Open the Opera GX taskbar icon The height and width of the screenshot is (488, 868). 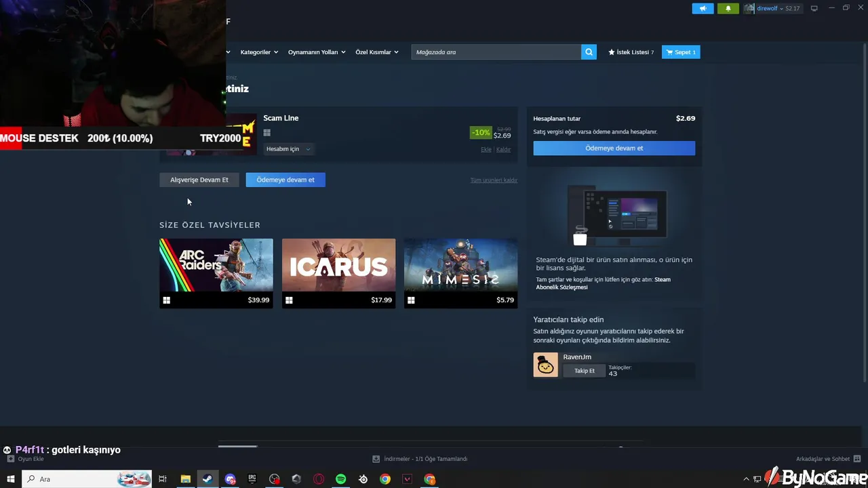tap(319, 479)
